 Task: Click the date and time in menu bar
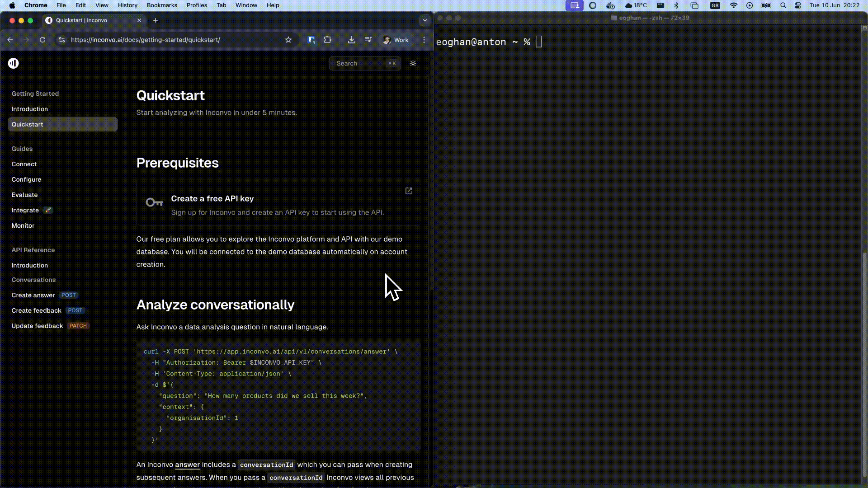pyautogui.click(x=835, y=5)
